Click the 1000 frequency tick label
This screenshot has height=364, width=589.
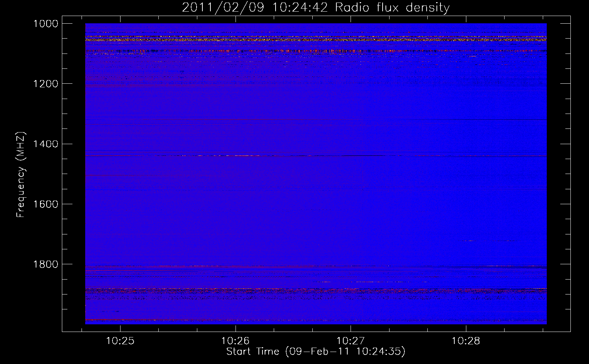click(46, 24)
